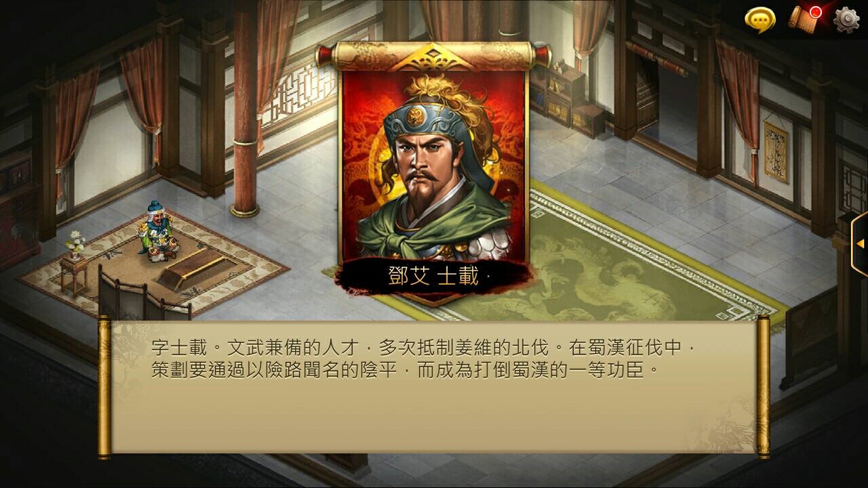Tap the red notification dot on scroll
The width and height of the screenshot is (868, 488).
point(816,12)
